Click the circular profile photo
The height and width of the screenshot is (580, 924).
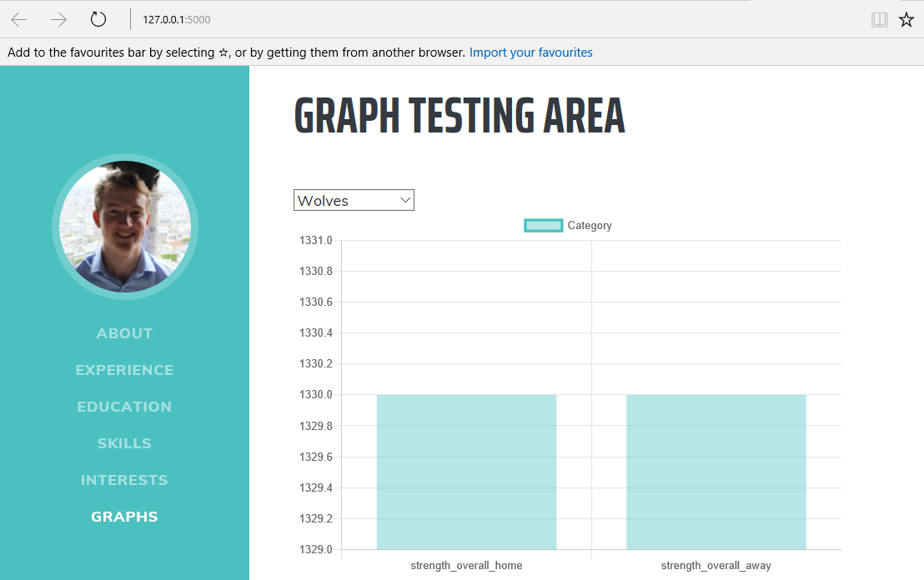click(125, 227)
